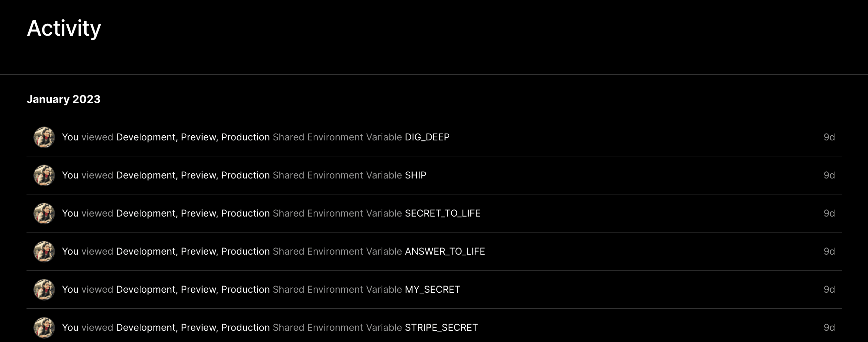Select the ANSWER_TO_LIFE variable link
This screenshot has width=868, height=342.
(x=445, y=252)
